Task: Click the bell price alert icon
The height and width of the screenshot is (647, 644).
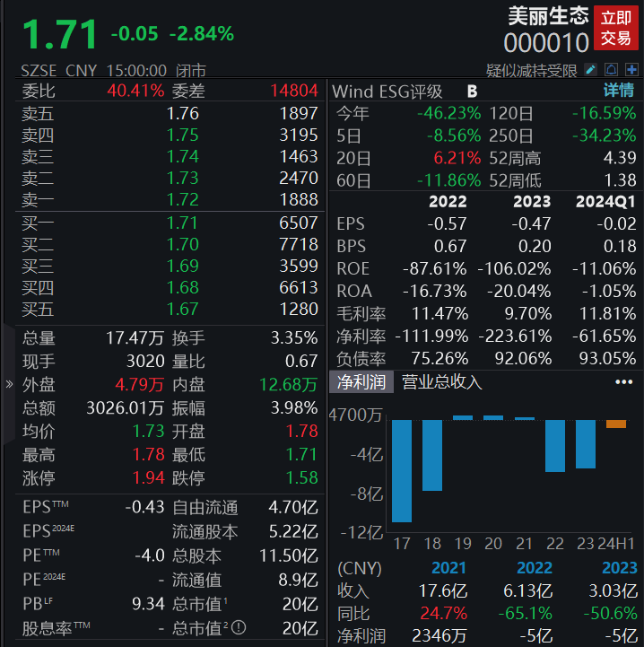Action: tap(610, 70)
